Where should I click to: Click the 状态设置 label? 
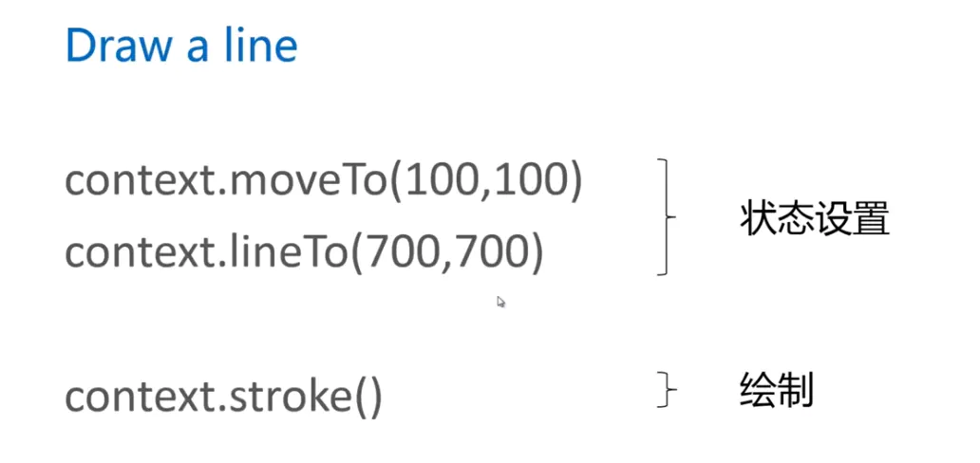pos(815,219)
